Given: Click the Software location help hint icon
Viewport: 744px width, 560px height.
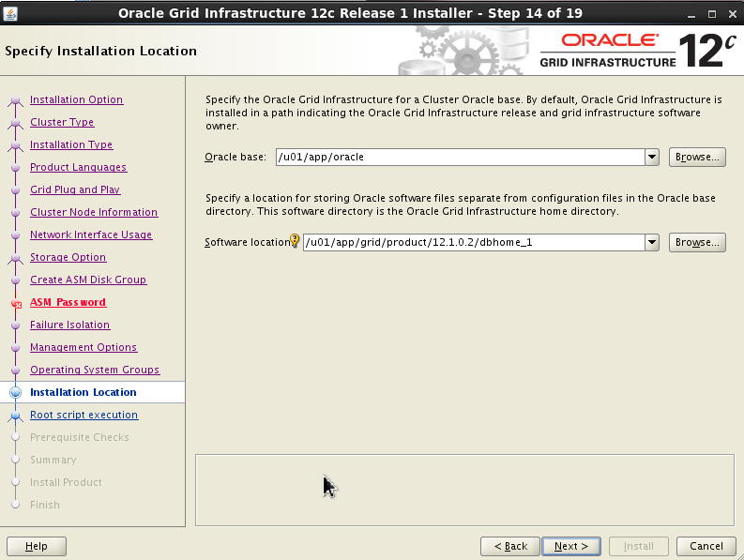Looking at the screenshot, I should point(295,241).
